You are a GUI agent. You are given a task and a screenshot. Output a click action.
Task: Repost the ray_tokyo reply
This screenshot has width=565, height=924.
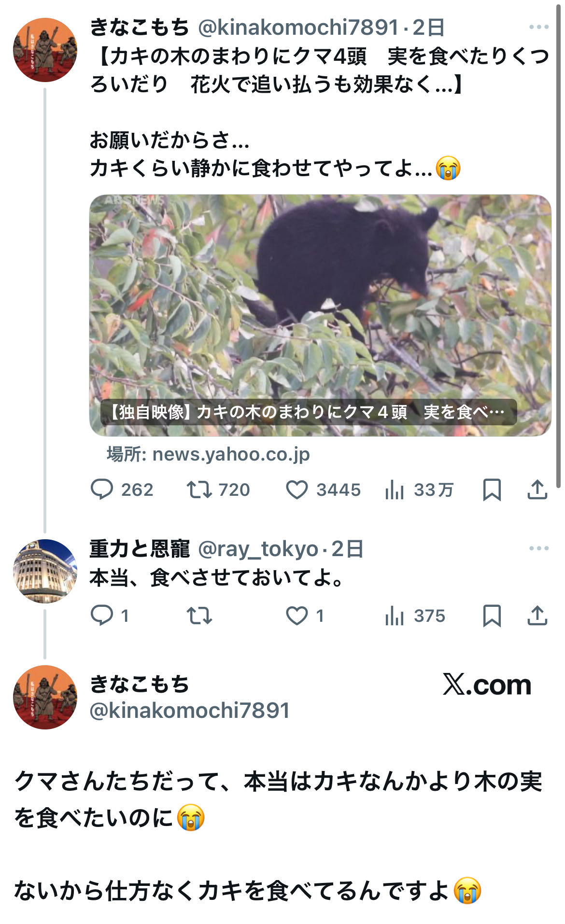[x=199, y=616]
